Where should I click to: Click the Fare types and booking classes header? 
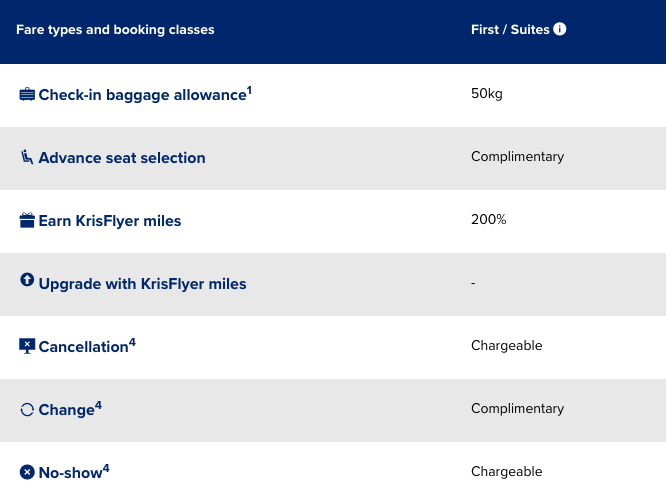click(115, 30)
